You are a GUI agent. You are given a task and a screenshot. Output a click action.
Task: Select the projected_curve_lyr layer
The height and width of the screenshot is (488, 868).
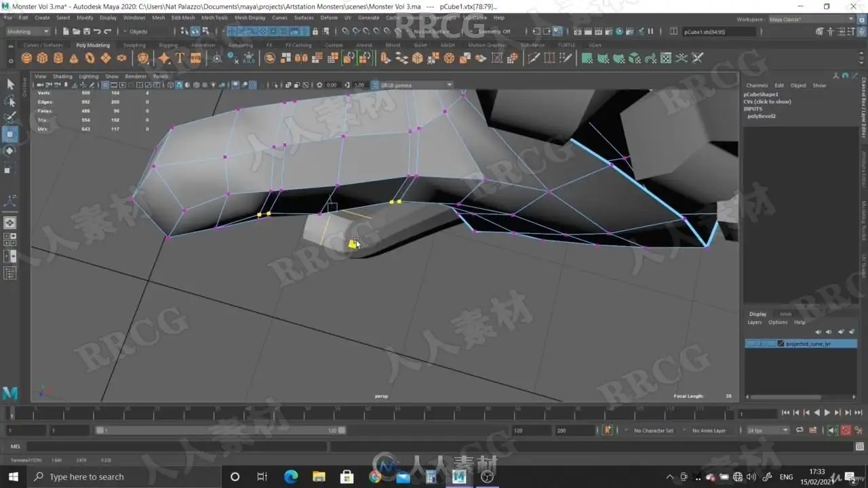[801, 344]
